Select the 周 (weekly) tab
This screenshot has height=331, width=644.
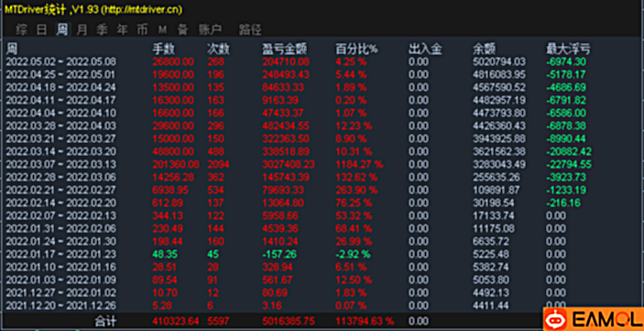(x=62, y=29)
